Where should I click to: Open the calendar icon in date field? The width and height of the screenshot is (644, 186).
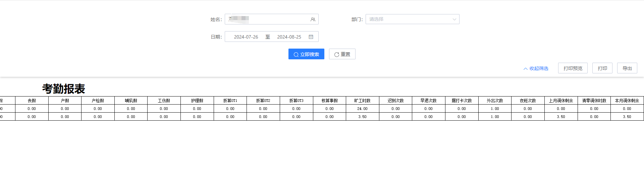point(311,37)
